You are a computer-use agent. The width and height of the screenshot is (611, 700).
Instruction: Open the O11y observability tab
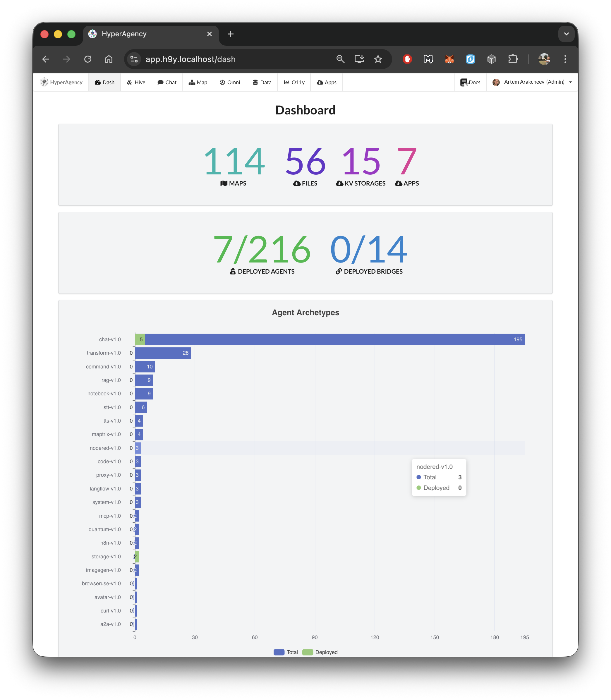click(x=294, y=82)
